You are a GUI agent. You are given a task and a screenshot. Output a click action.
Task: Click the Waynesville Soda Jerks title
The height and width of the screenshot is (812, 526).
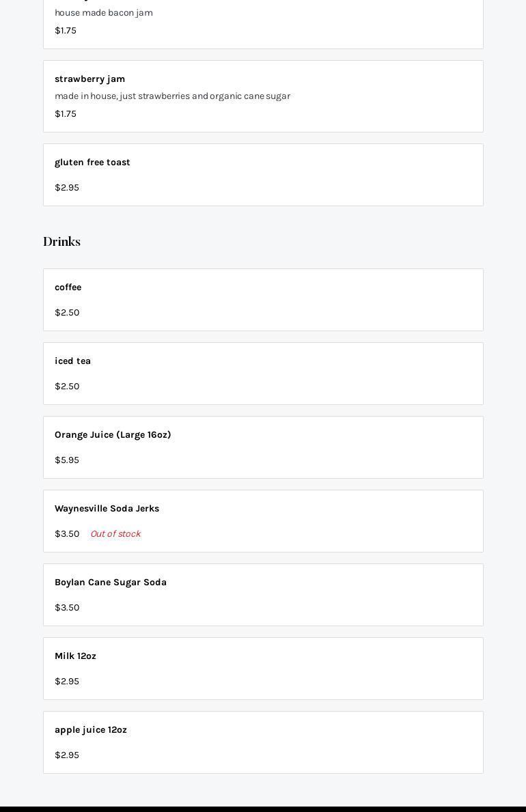(x=107, y=509)
